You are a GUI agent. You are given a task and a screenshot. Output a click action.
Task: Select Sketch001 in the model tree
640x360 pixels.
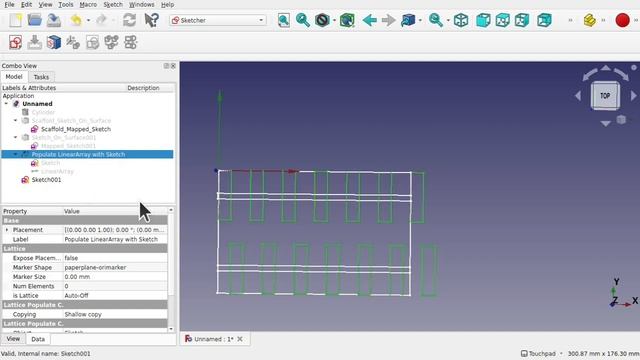[46, 180]
